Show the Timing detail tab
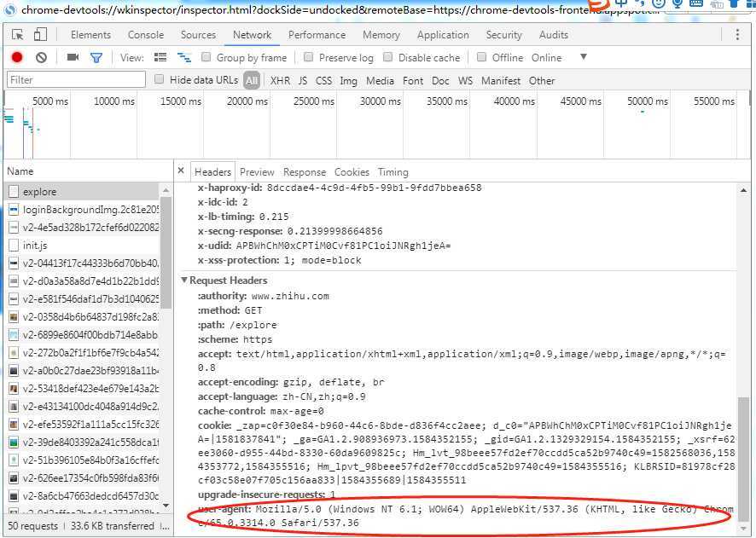This screenshot has height=538, width=756. 393,172
